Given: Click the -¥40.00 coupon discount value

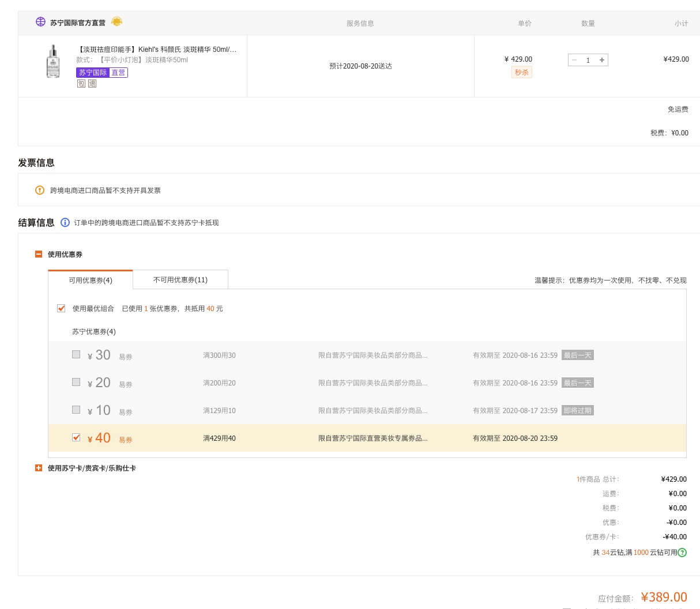Looking at the screenshot, I should point(675,537).
